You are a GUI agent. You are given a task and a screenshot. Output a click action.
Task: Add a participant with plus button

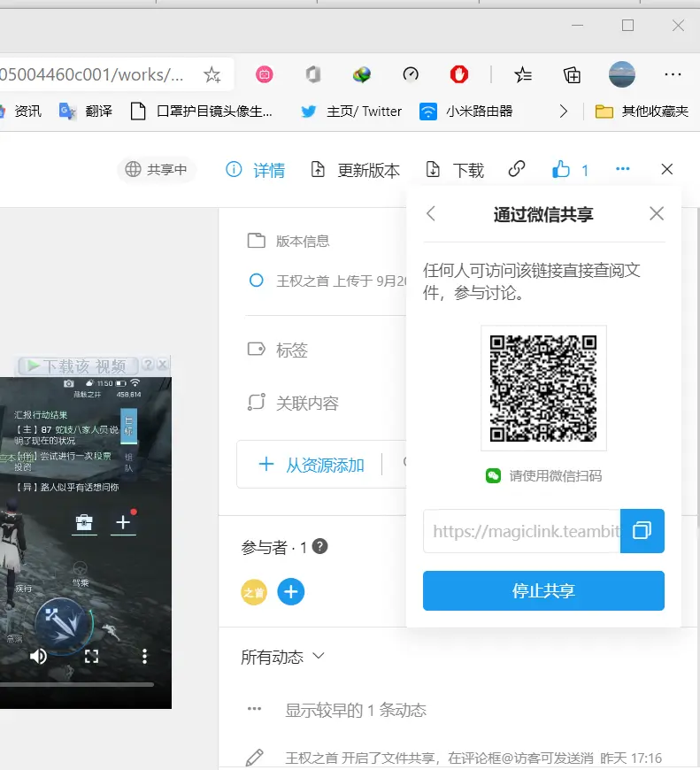pos(290,592)
